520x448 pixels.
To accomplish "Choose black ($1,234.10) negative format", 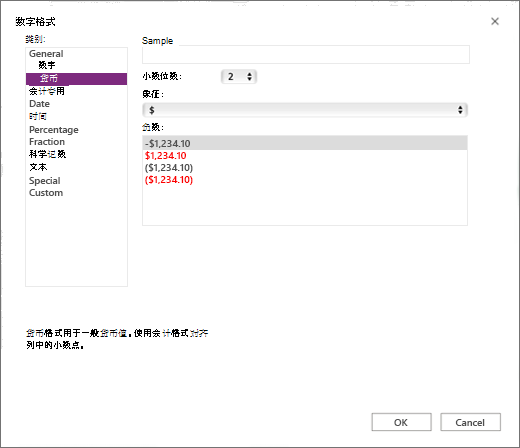I will coord(169,168).
